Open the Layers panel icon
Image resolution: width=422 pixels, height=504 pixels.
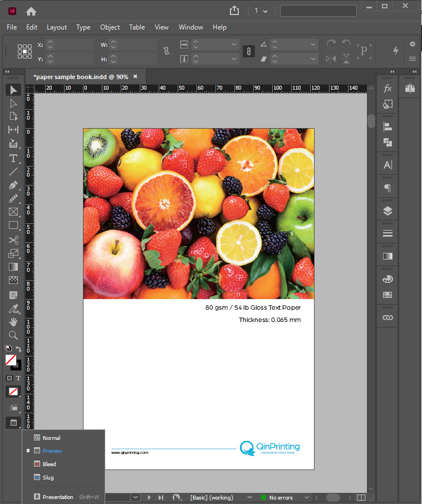tap(388, 211)
